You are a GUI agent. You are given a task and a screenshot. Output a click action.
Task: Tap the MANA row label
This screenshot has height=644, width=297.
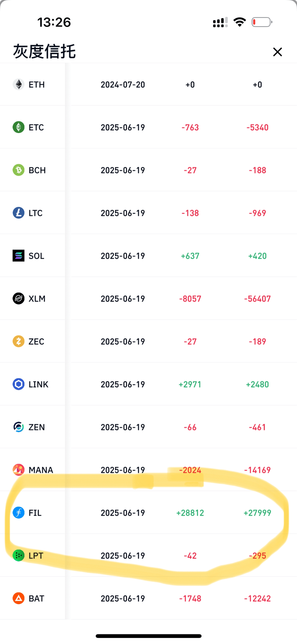[41, 470]
